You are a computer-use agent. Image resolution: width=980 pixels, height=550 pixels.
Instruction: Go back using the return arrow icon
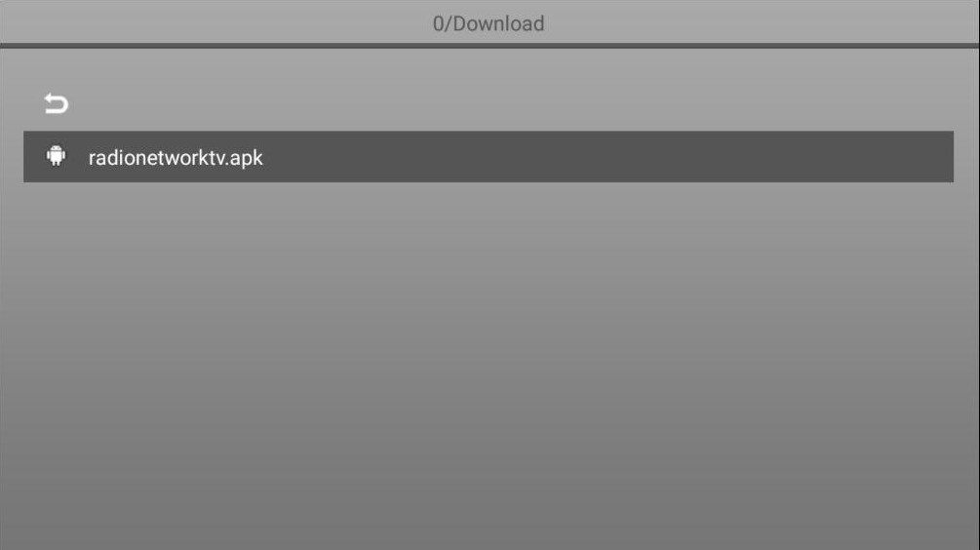(56, 103)
